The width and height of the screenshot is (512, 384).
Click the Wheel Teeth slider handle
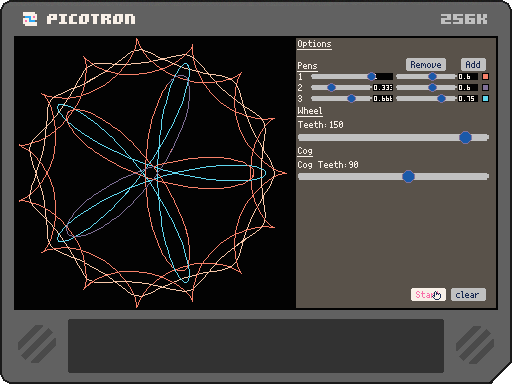click(x=465, y=137)
